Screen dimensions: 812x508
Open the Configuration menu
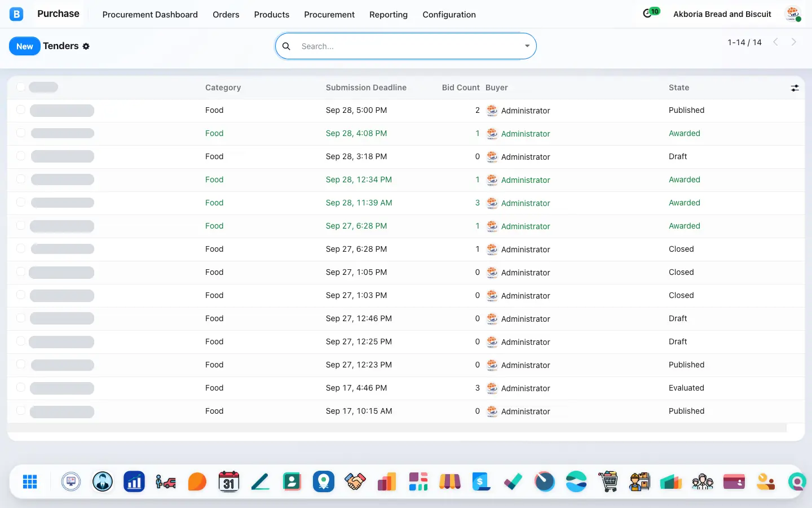(449, 15)
